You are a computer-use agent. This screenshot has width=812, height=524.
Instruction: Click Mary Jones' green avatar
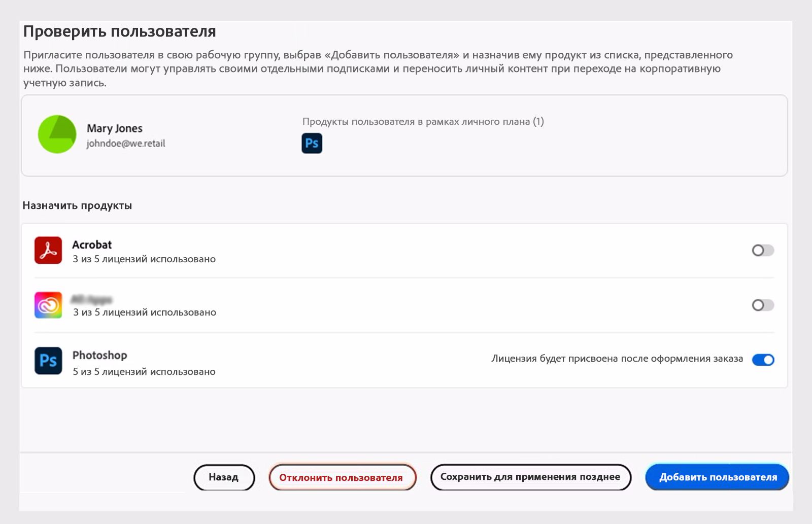coord(57,134)
